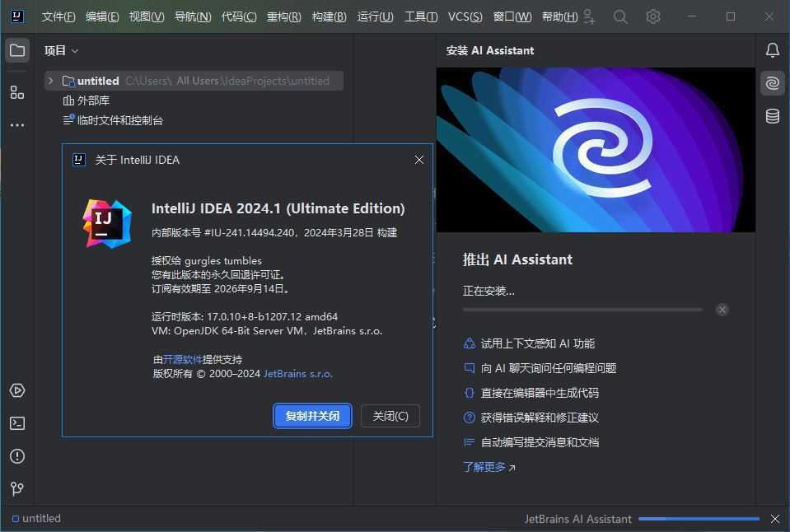
Task: Open the Database tool window
Action: point(771,116)
